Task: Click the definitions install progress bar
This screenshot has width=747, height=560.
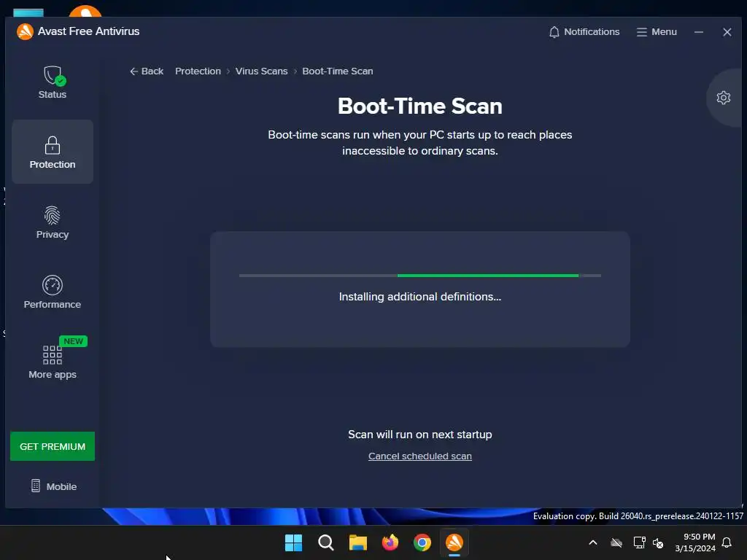Action: point(419,275)
